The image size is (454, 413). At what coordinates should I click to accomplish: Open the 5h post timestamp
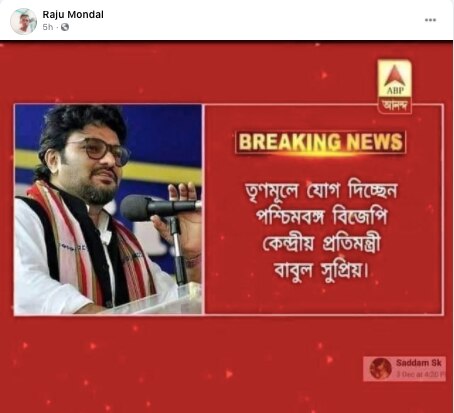pos(48,27)
